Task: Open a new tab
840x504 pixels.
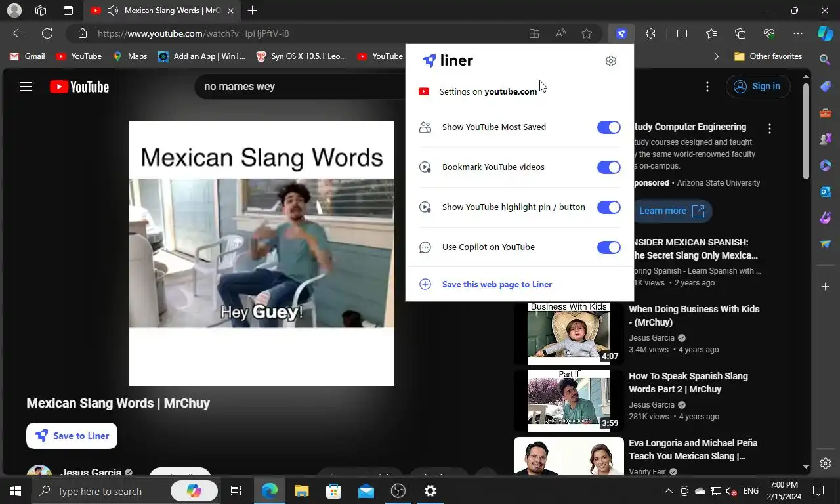Action: coord(252,10)
